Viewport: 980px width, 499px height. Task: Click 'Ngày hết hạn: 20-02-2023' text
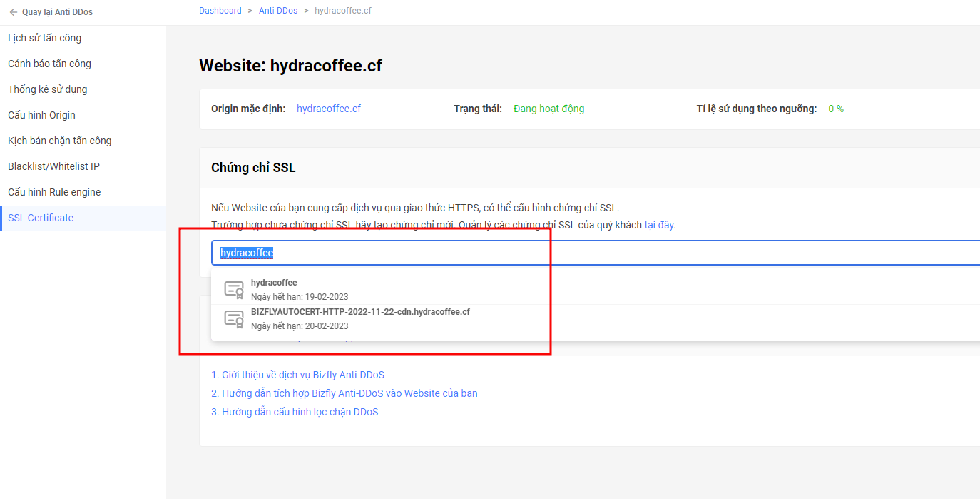click(x=300, y=326)
